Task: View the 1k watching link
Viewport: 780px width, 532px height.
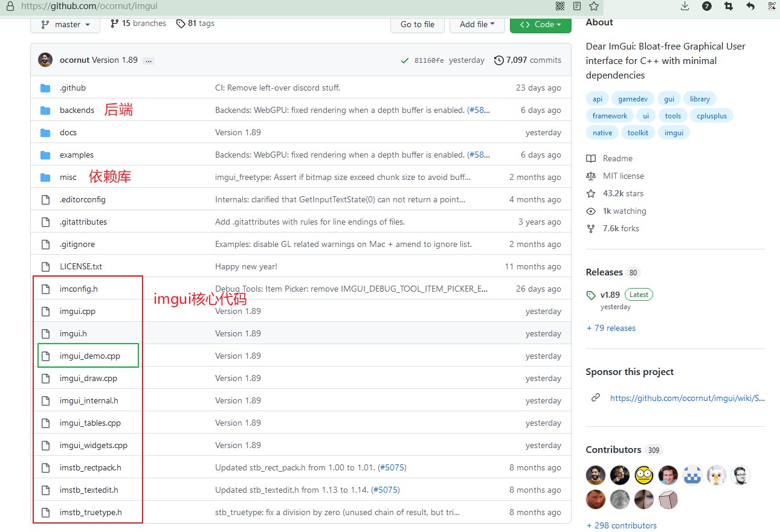Action: click(x=616, y=211)
